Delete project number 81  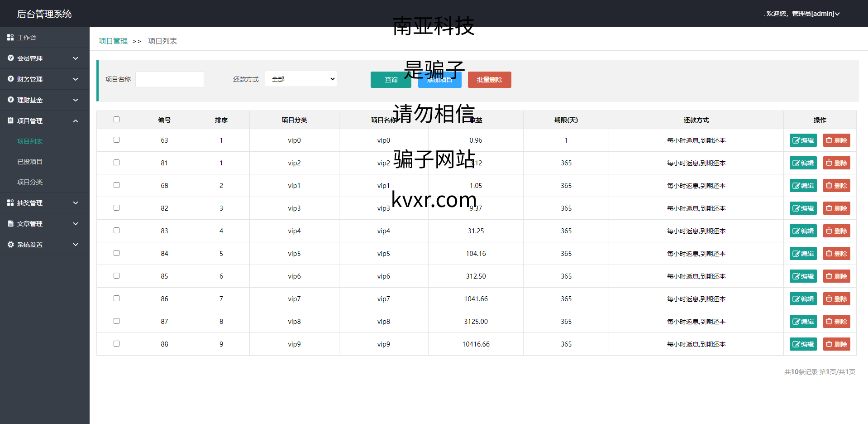[x=836, y=163]
